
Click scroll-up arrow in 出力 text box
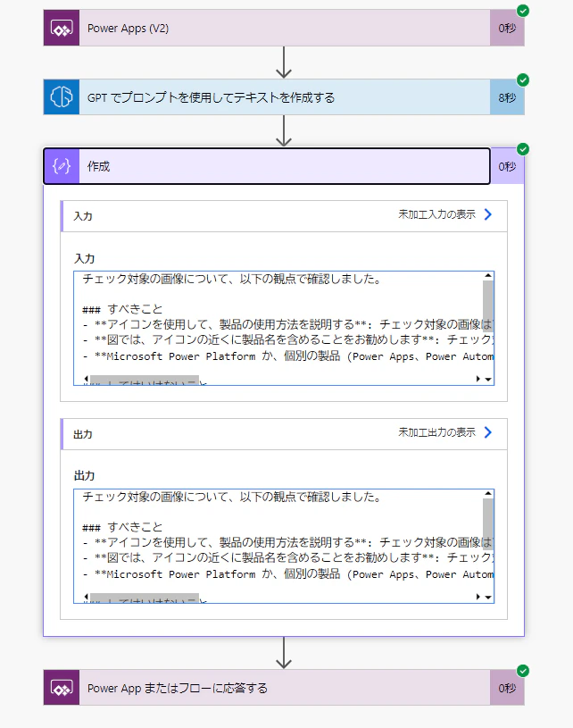click(487, 494)
